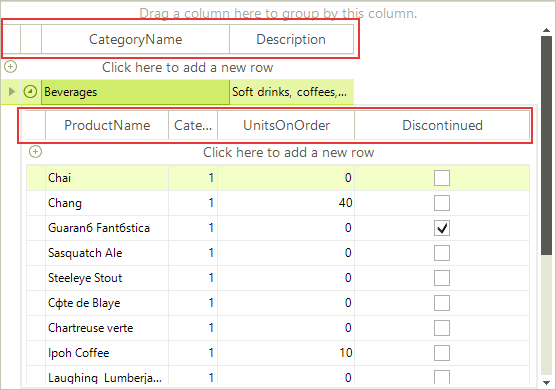Click category ID cell for Sasquatch Ale
556x390 pixels.
point(193,253)
